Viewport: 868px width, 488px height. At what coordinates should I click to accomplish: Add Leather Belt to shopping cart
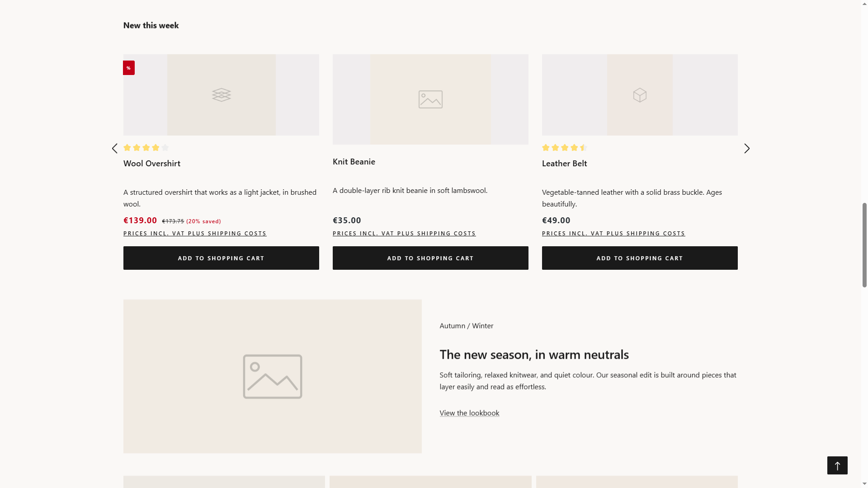pos(640,258)
